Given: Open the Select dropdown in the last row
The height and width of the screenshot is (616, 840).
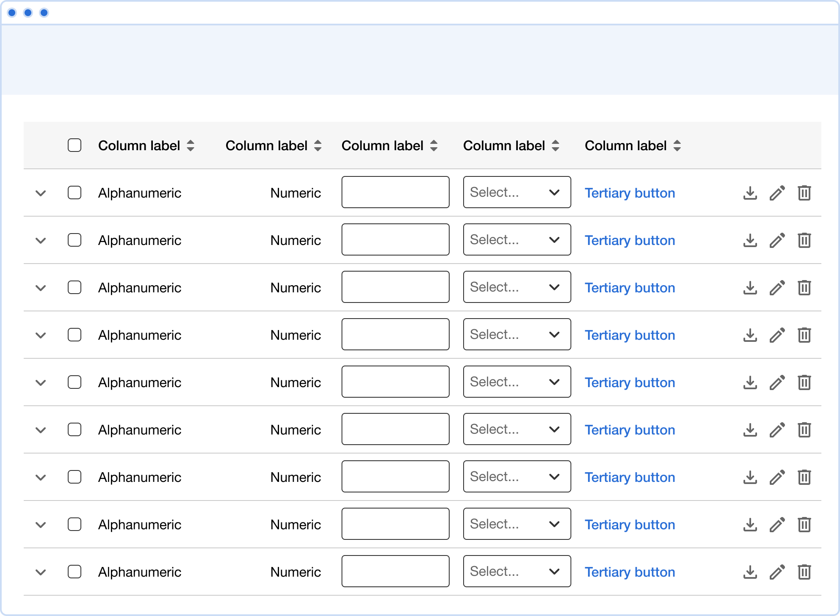Looking at the screenshot, I should 517,571.
